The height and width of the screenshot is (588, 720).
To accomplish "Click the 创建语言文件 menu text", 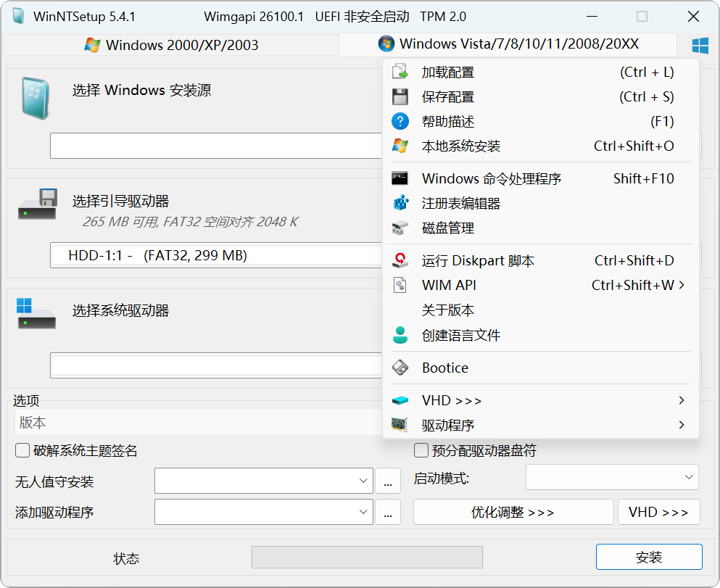I will click(461, 335).
